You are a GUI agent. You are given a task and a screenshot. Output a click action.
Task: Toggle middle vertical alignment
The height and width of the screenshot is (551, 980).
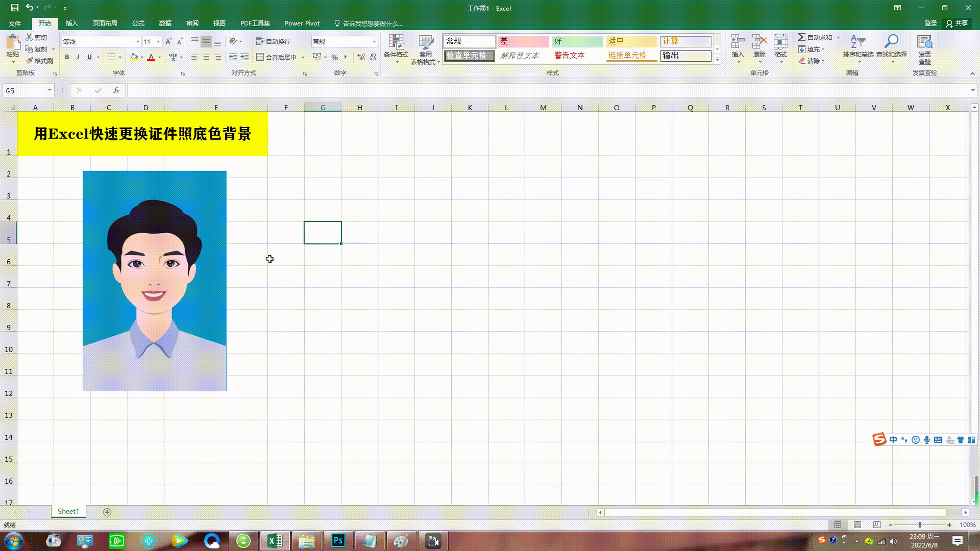(206, 41)
